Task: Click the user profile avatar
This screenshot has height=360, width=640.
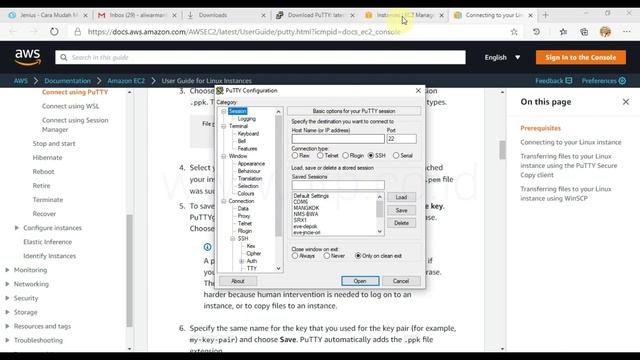Action: [x=605, y=32]
